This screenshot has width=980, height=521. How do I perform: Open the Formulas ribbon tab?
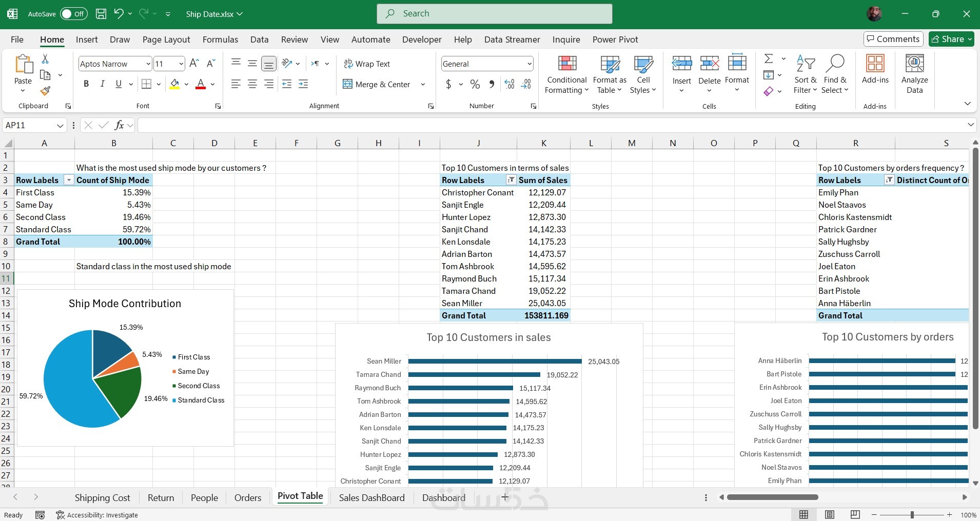coord(220,39)
